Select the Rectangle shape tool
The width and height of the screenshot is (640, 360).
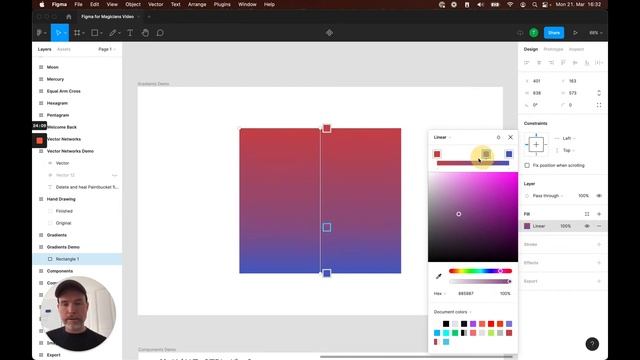(x=95, y=33)
